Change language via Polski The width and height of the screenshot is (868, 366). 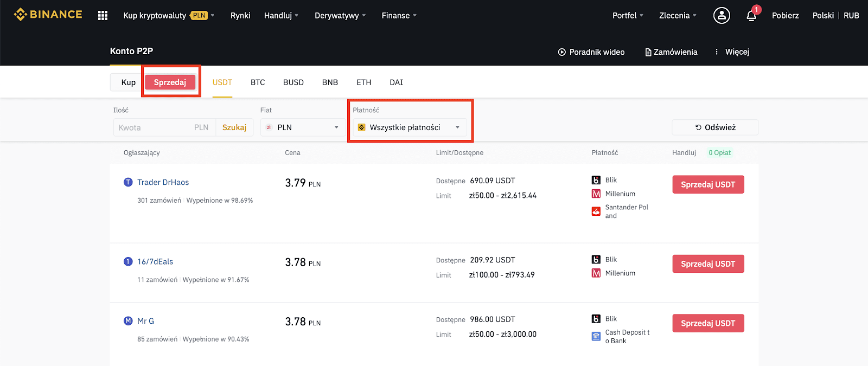(823, 15)
